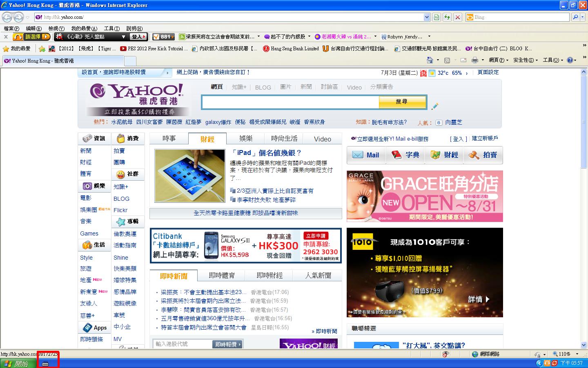Refresh the page with the green arrows icon

(447, 17)
